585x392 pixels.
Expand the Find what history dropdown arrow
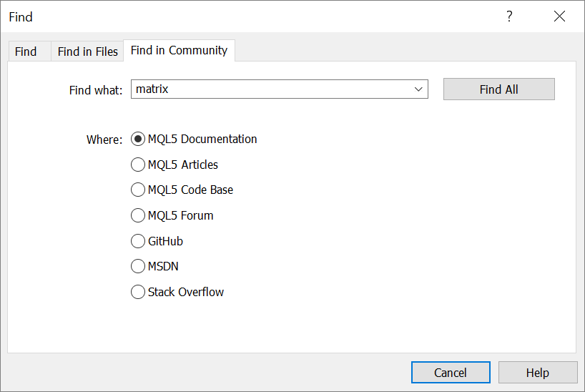[x=418, y=89]
